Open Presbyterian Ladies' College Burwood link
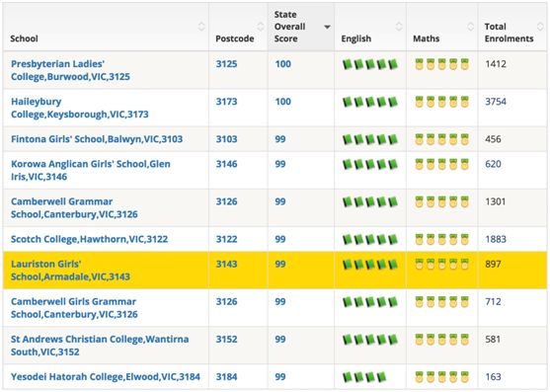The height and width of the screenshot is (392, 550). pyautogui.click(x=70, y=70)
